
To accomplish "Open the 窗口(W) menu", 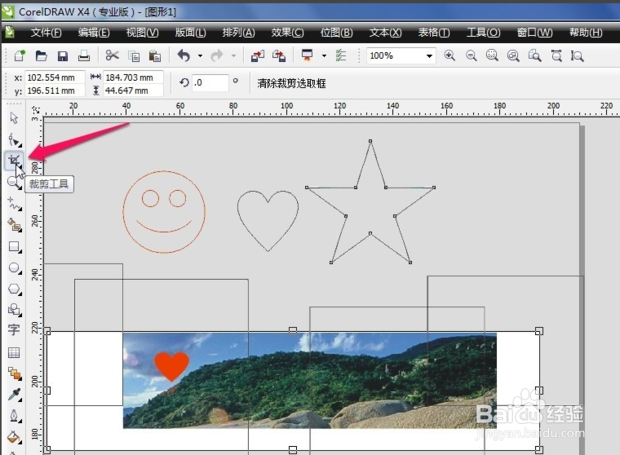I will click(535, 32).
